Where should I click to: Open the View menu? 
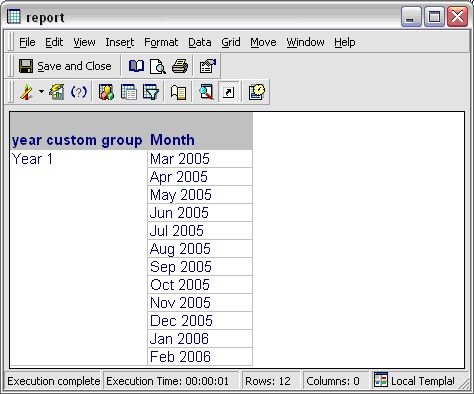pyautogui.click(x=84, y=42)
